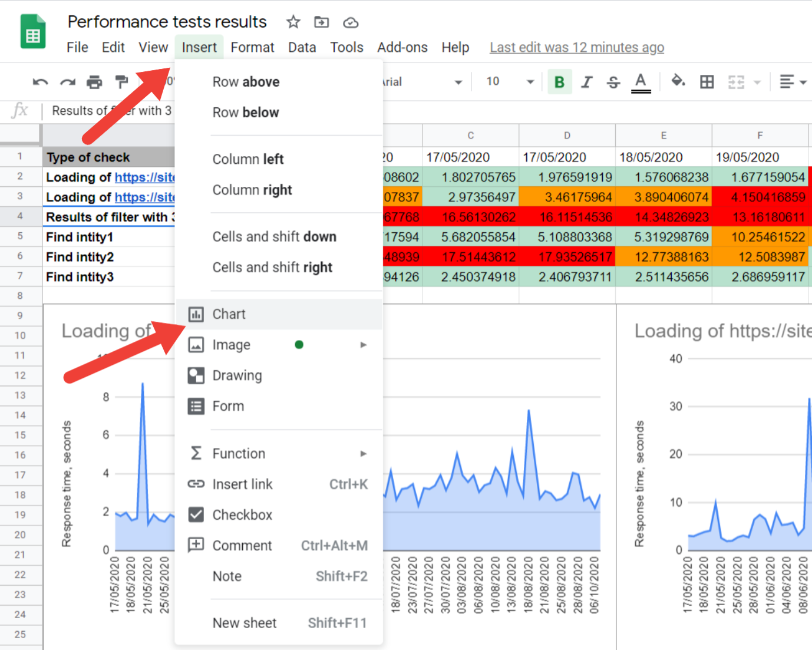
Task: Toggle Bold formatting
Action: coord(559,82)
